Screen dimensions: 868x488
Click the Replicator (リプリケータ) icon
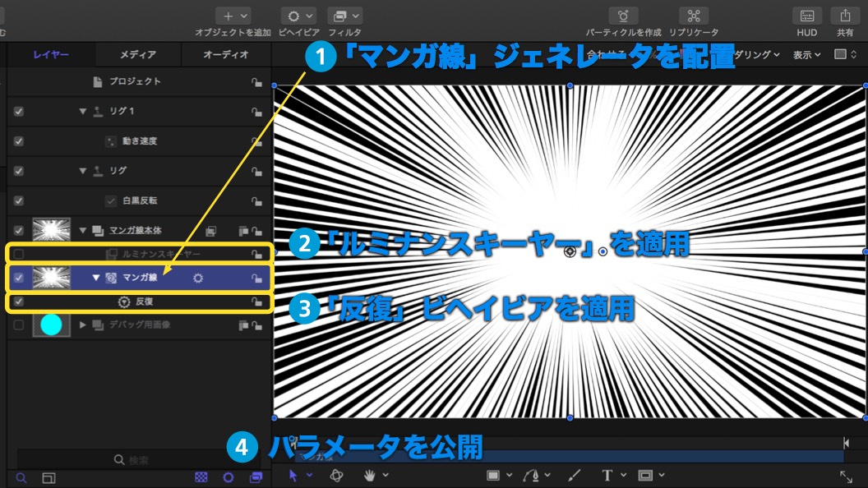694,16
